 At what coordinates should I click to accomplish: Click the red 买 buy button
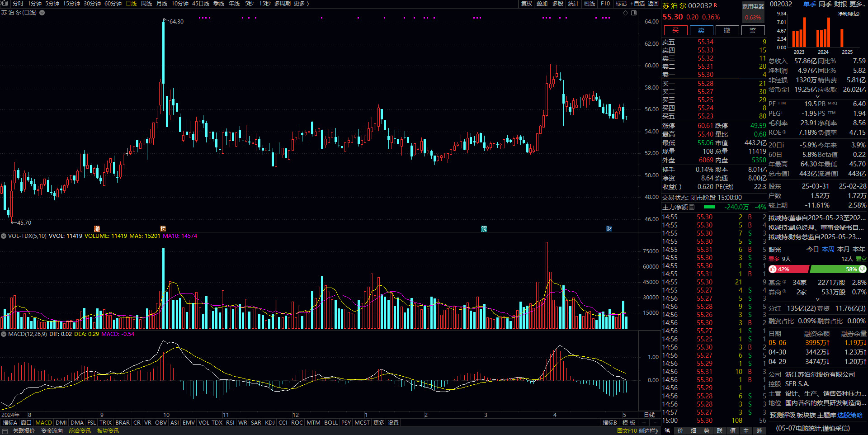point(675,30)
